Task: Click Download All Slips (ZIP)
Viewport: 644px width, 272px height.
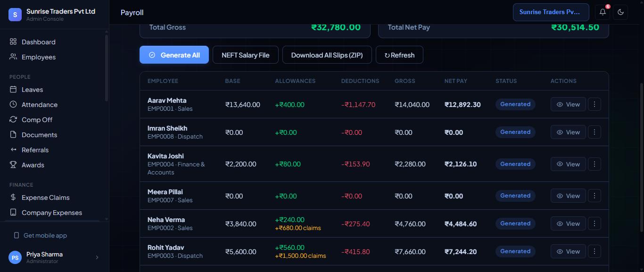Action: (327, 55)
